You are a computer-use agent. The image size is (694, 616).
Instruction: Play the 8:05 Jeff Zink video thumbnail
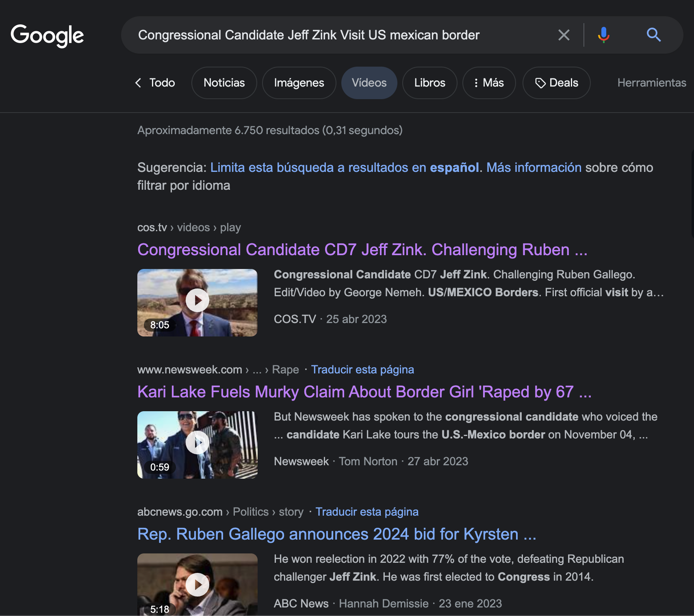pyautogui.click(x=197, y=303)
